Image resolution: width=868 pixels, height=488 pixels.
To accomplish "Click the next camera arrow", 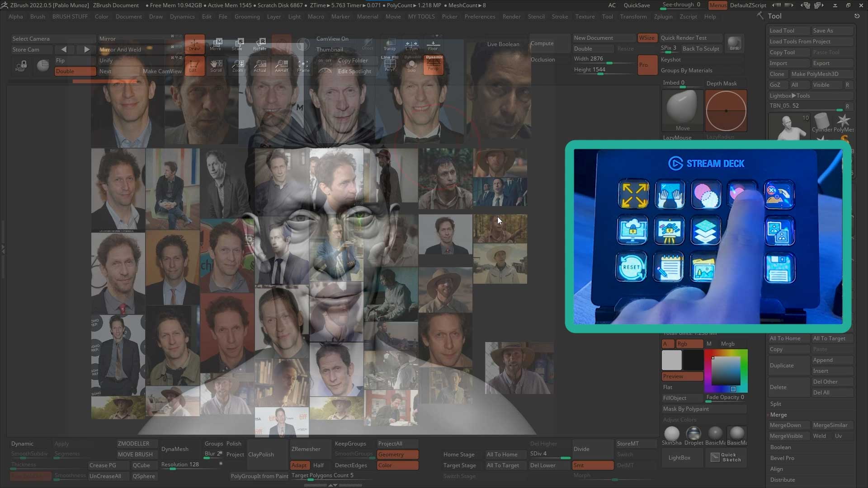I will pyautogui.click(x=86, y=50).
